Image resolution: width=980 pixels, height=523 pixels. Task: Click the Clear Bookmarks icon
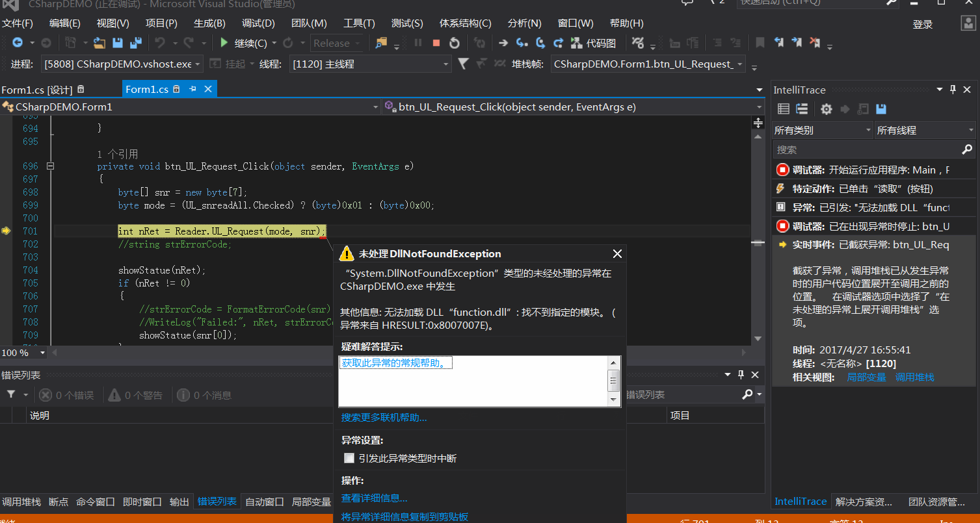815,43
